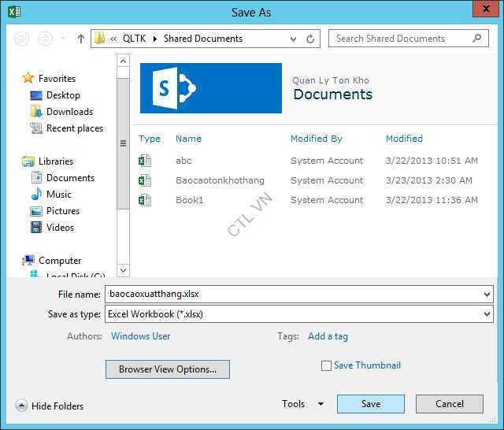
Task: Enable the Save Thumbnail checkbox
Action: 326,365
